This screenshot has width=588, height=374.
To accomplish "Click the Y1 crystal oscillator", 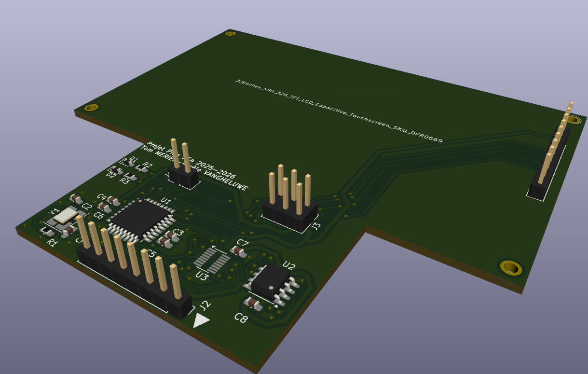I will pos(65,215).
